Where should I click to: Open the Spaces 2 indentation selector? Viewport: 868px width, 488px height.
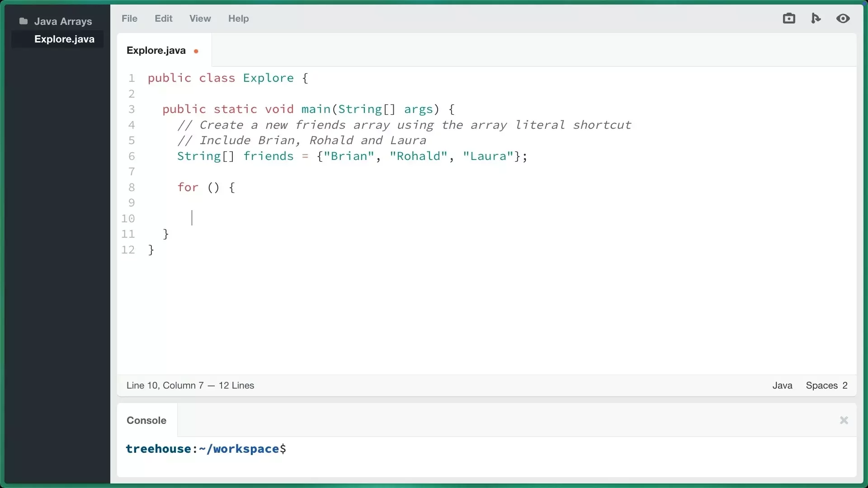[x=826, y=385]
